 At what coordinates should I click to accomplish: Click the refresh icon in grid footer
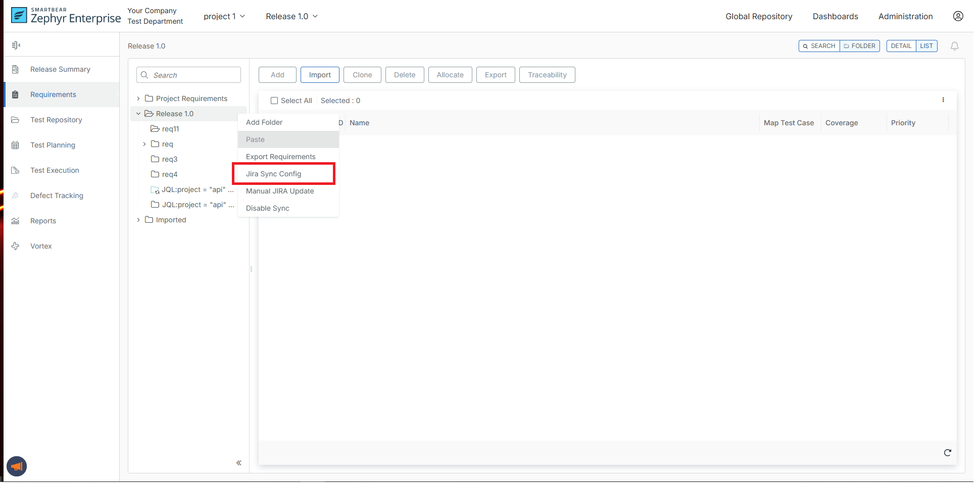click(x=947, y=453)
